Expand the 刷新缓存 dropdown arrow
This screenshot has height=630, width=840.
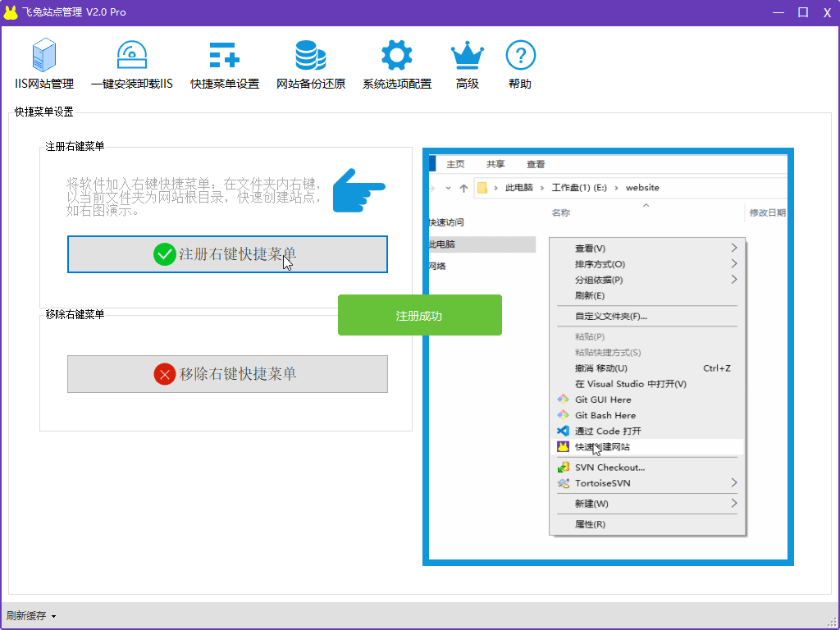[x=54, y=616]
